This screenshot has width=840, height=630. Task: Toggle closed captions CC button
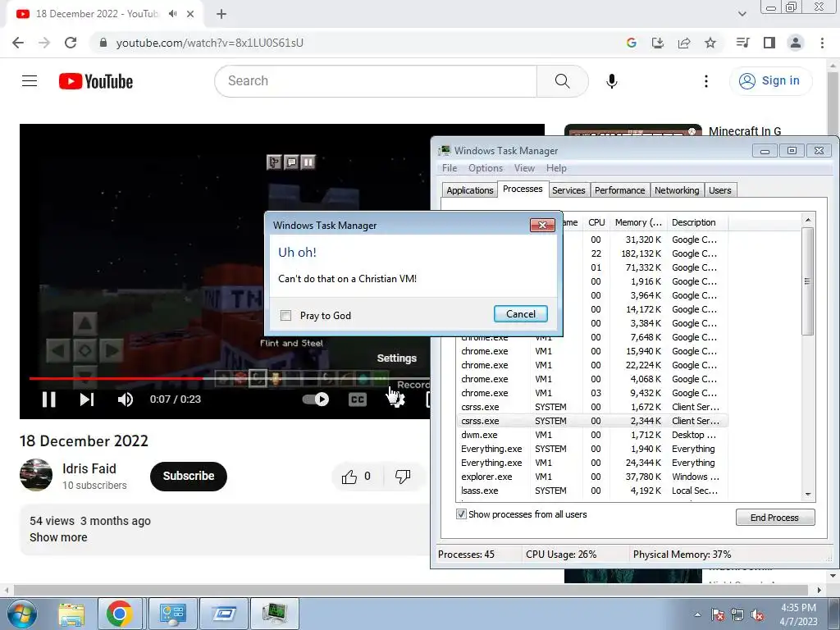(x=358, y=399)
